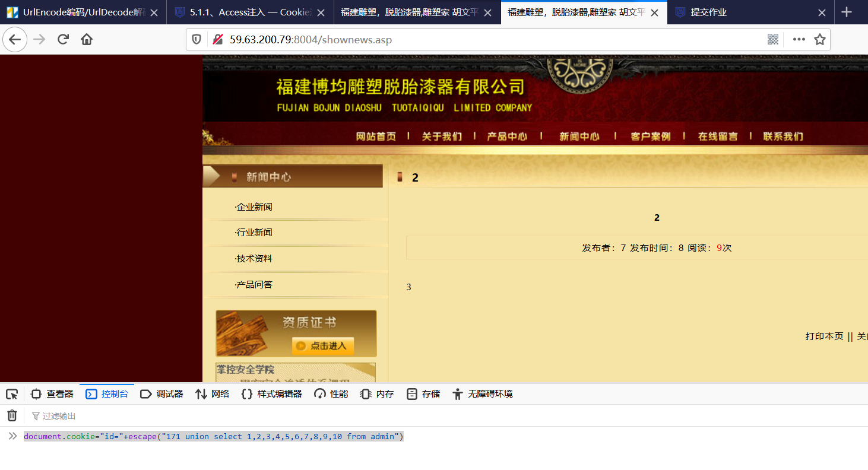Open the 存储 storage panel
Image resolution: width=868 pixels, height=470 pixels.
click(x=423, y=394)
